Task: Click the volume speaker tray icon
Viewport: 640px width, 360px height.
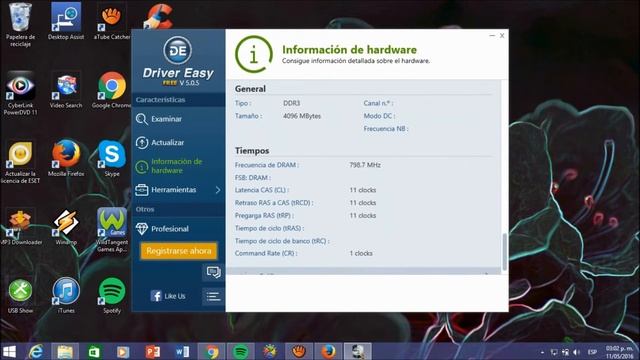Action: point(577,352)
